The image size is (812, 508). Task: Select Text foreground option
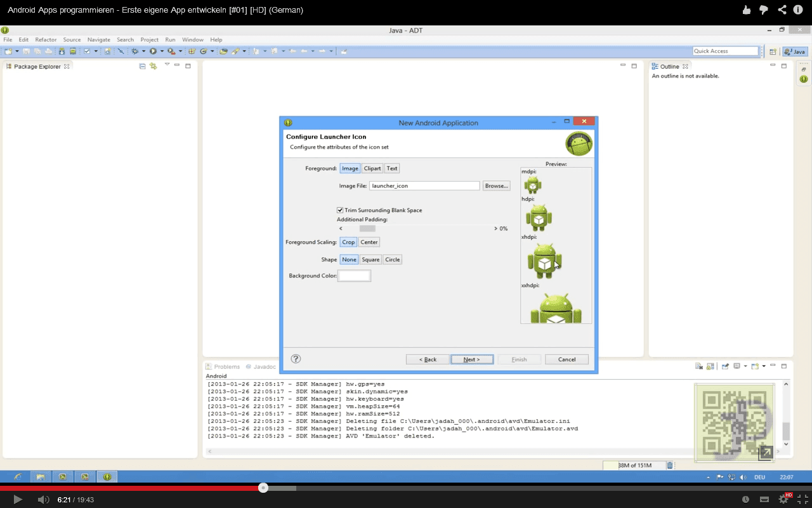(392, 168)
